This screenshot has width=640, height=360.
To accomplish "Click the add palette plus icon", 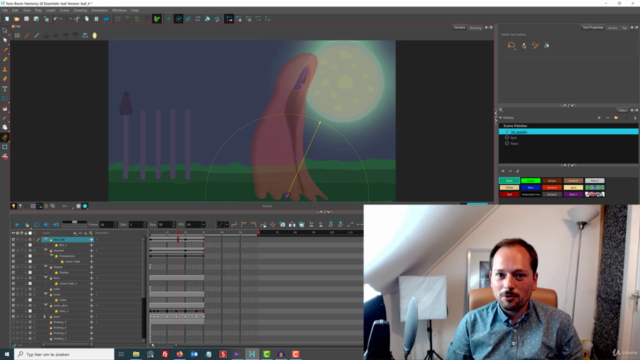I will 599,118.
